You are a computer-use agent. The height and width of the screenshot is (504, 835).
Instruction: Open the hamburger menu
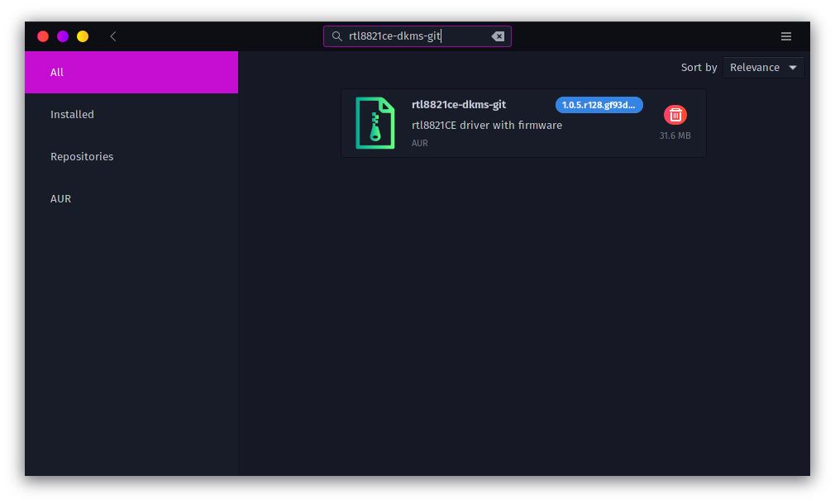coord(786,36)
